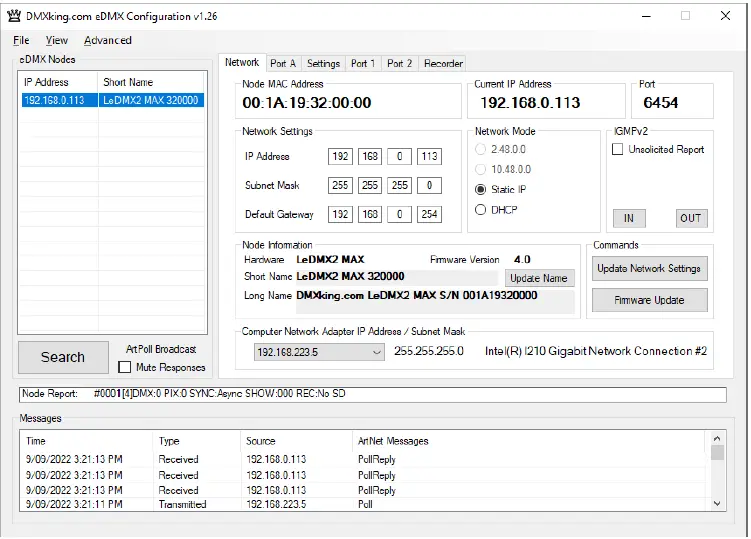The image size is (751, 539).
Task: Minimize the eDMX Configuration window
Action: [646, 16]
